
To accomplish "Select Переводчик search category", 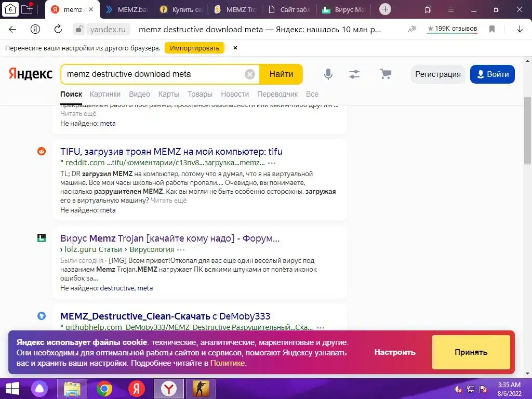I will tap(277, 94).
